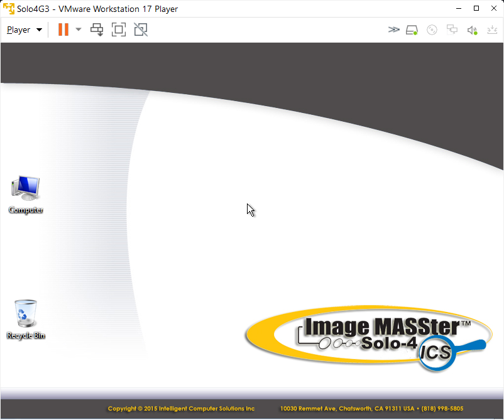504x420 pixels.
Task: Click the CD/DVD drive device icon
Action: [x=432, y=30]
